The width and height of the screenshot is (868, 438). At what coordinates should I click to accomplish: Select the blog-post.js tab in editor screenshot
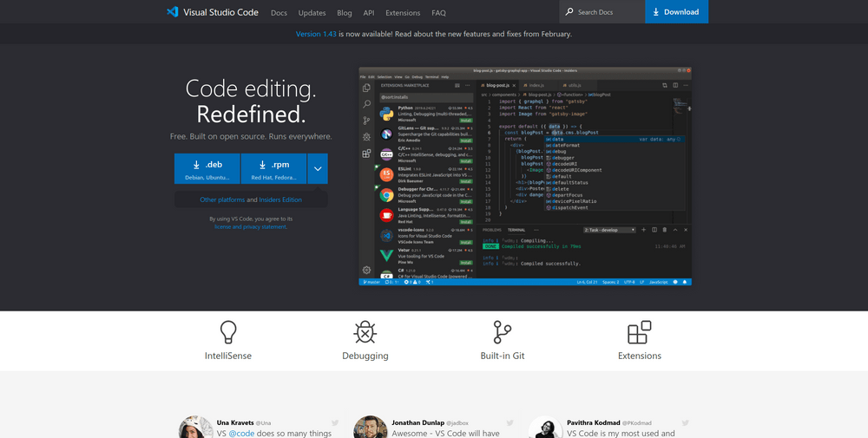tap(497, 85)
